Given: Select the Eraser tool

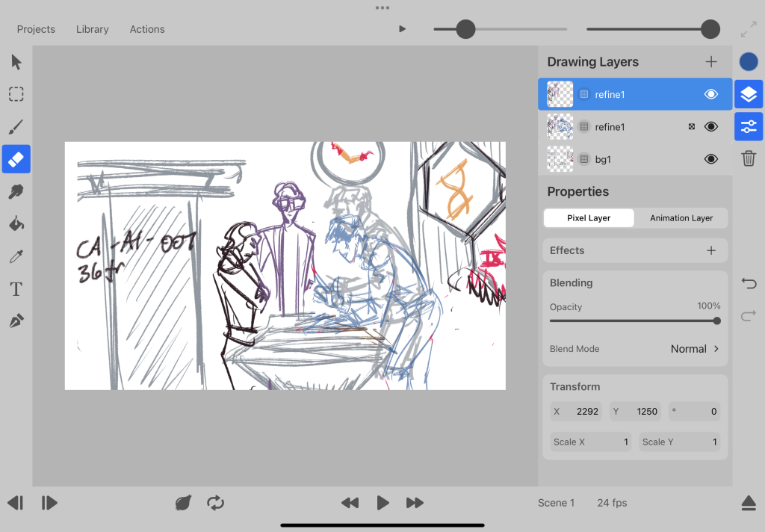Looking at the screenshot, I should (16, 159).
